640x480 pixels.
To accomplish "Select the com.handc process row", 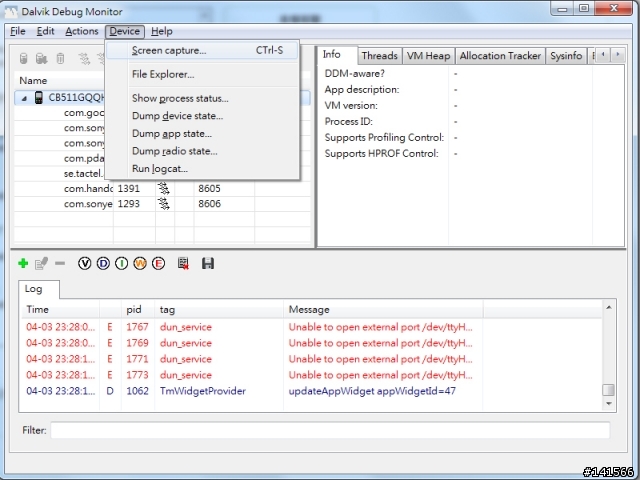I will tap(162, 189).
